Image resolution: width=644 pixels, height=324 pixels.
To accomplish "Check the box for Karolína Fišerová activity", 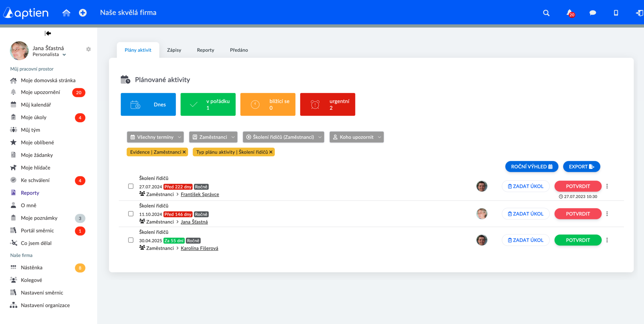I will tap(131, 240).
